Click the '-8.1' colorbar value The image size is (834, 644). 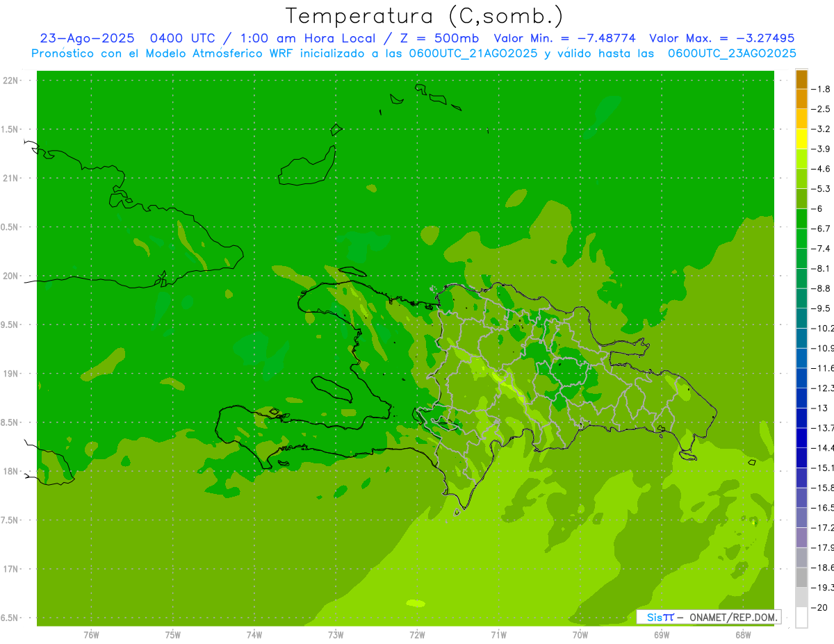coord(822,269)
